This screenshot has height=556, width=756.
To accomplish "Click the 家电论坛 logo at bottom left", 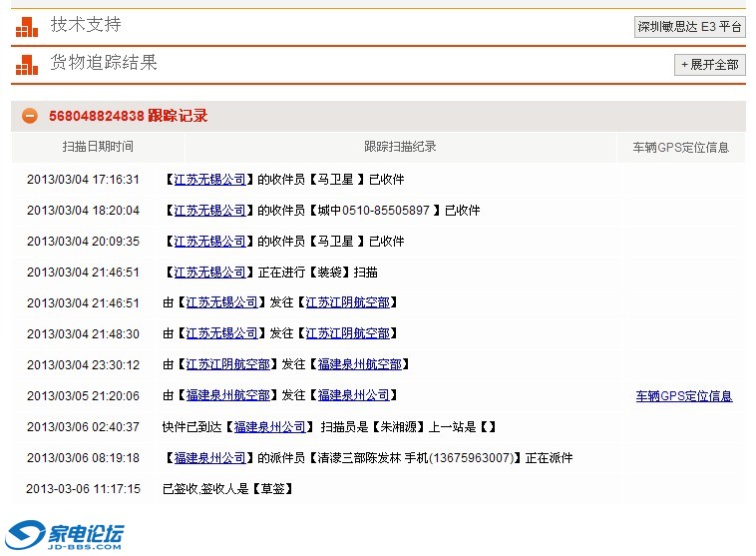I will pyautogui.click(x=65, y=536).
